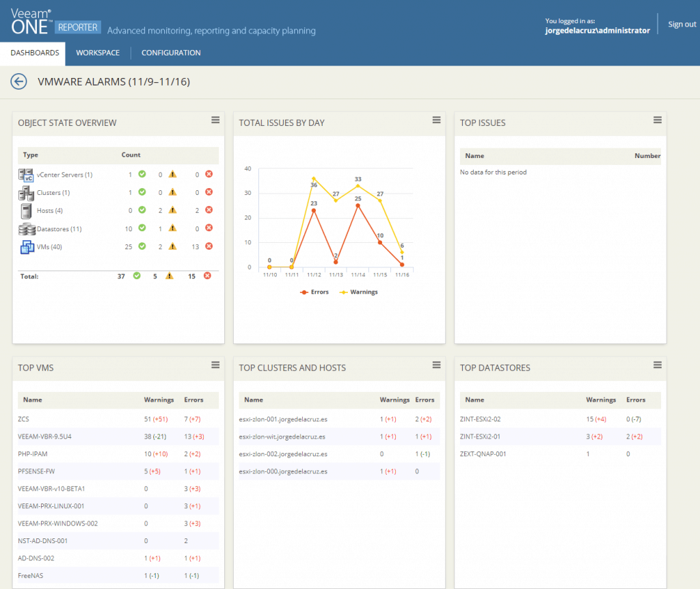
Task: Click red error icon in Hosts row
Action: (209, 210)
